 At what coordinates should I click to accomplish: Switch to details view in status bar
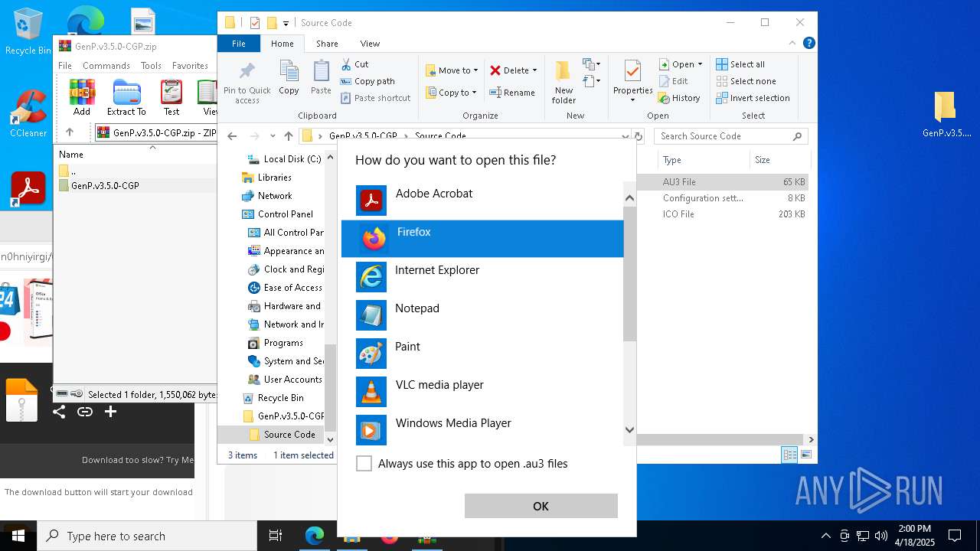point(789,455)
